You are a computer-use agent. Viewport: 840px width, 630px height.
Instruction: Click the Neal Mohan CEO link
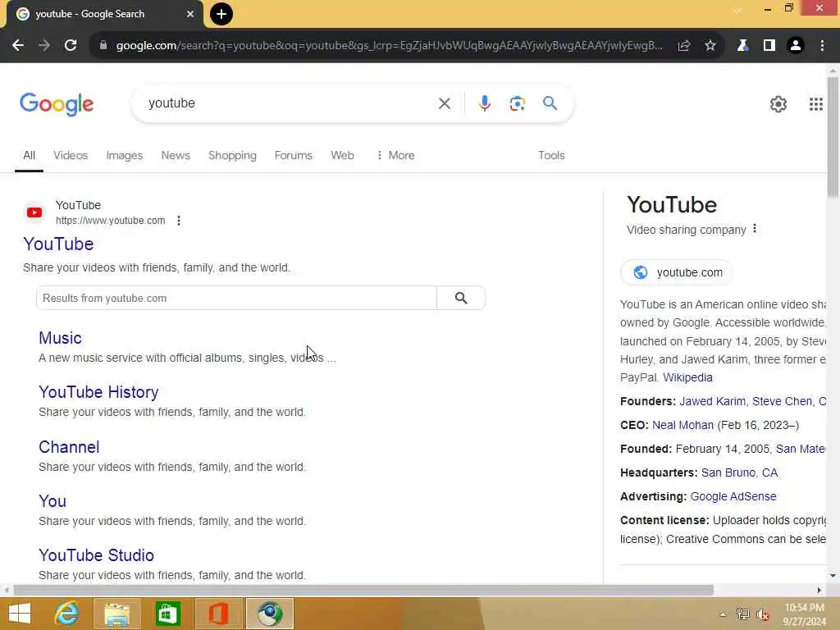pyautogui.click(x=683, y=426)
